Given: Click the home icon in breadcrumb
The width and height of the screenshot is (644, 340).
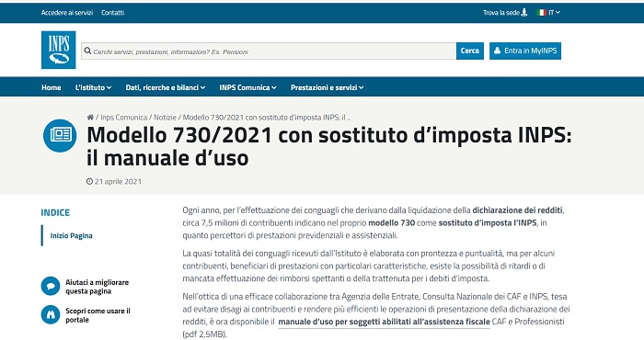Looking at the screenshot, I should [x=90, y=118].
